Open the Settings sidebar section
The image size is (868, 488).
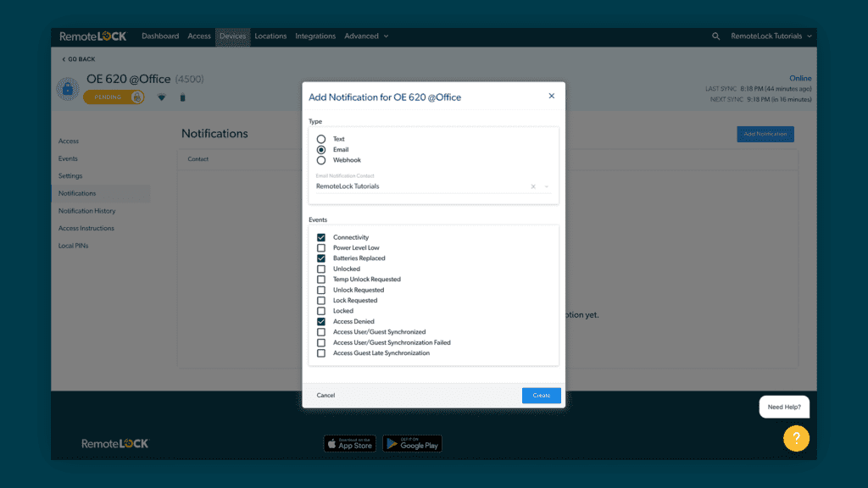[x=70, y=176]
